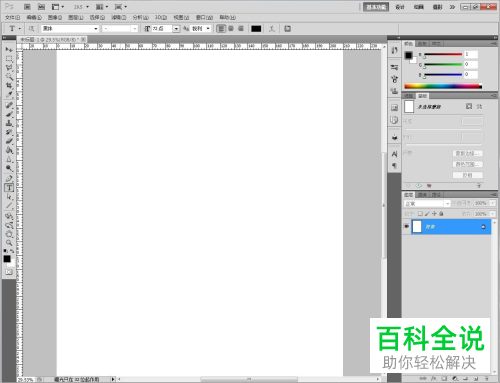Set text alignment to left
The height and width of the screenshot is (383, 500).
point(221,29)
